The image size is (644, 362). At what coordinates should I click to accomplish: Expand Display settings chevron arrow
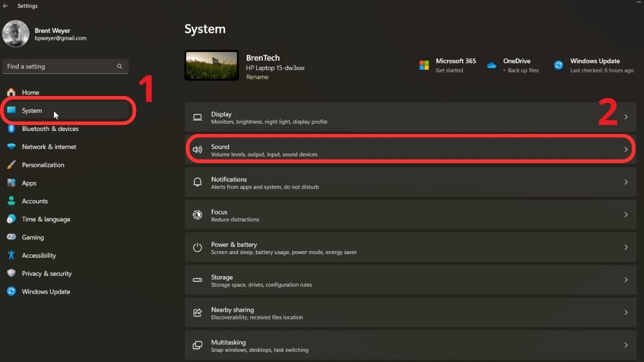click(626, 117)
